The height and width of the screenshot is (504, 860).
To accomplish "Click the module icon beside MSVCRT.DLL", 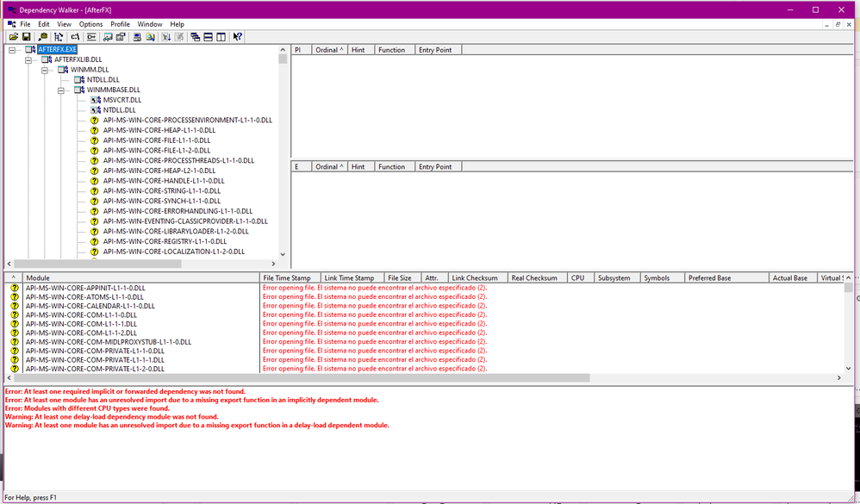I will (x=96, y=100).
